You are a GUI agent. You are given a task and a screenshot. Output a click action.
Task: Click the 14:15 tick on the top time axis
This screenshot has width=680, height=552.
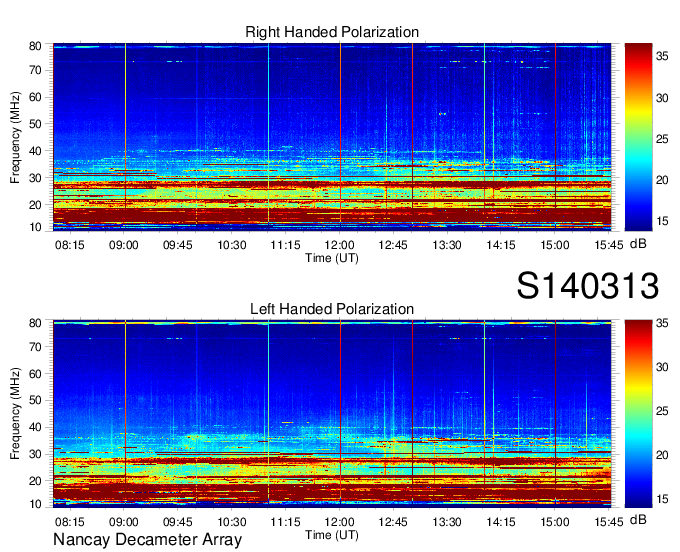[501, 245]
